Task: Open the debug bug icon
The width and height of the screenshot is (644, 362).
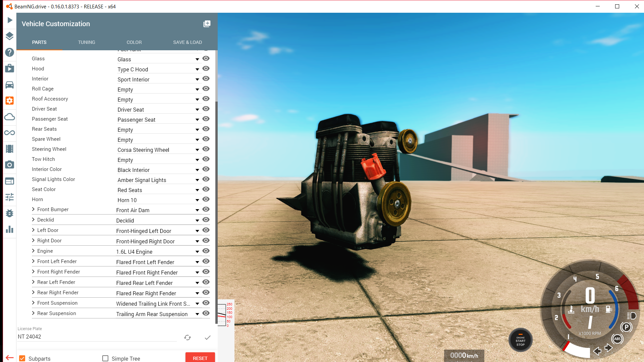Action: (x=10, y=213)
